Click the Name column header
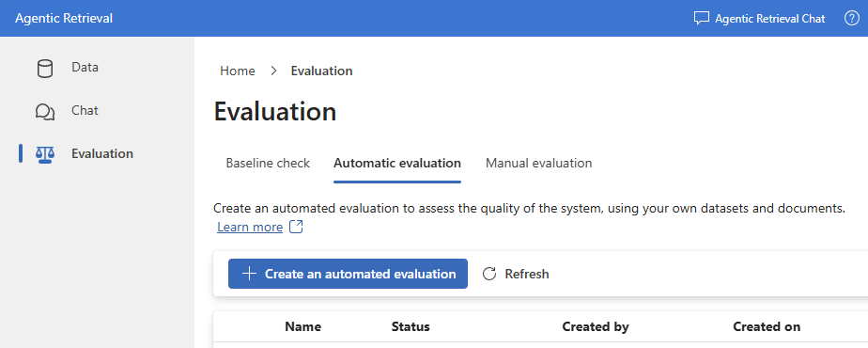868x348 pixels. pos(302,327)
